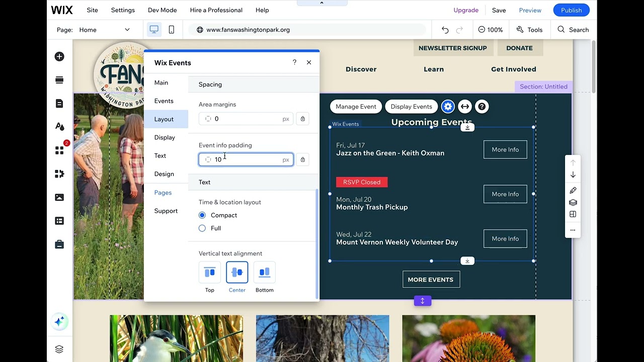Switch to Main tab in Wix Events

[166, 82]
